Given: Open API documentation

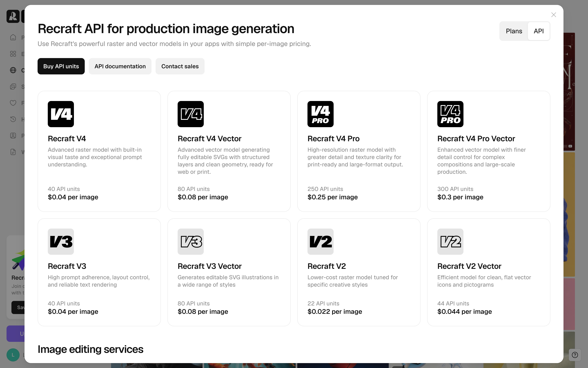Looking at the screenshot, I should [x=120, y=66].
